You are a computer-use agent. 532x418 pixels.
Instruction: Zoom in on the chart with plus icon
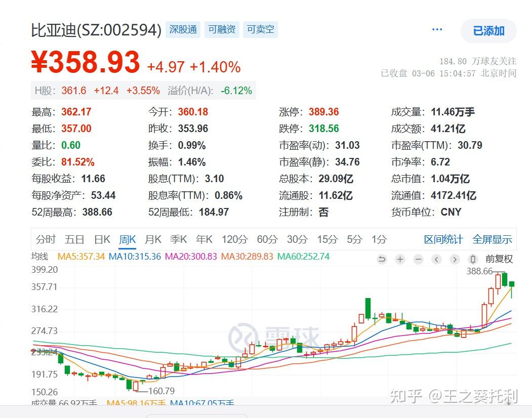tap(400, 259)
